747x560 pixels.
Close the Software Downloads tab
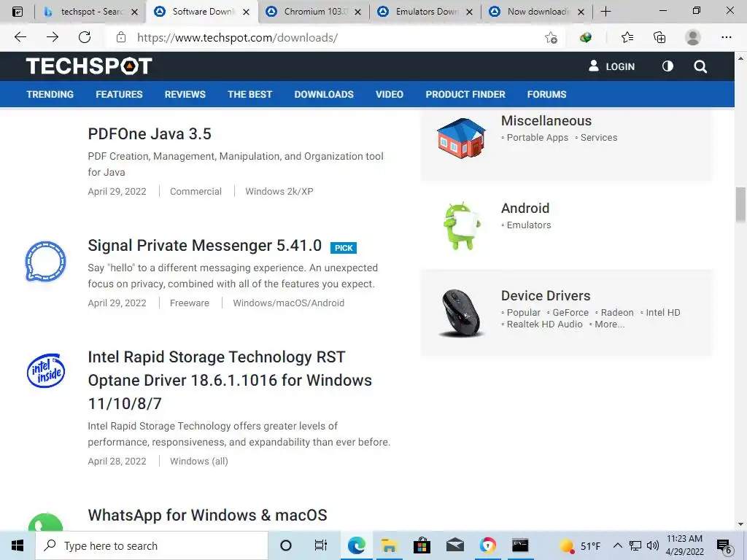[247, 12]
